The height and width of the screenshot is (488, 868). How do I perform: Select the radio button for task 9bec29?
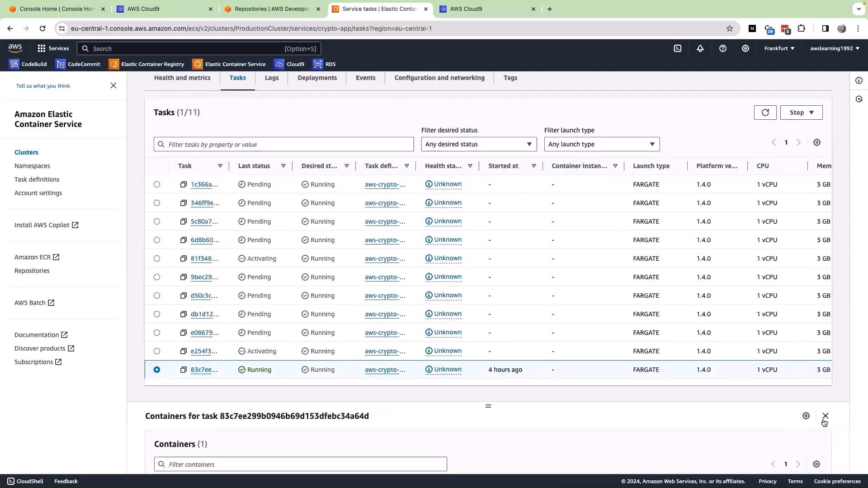tap(157, 277)
